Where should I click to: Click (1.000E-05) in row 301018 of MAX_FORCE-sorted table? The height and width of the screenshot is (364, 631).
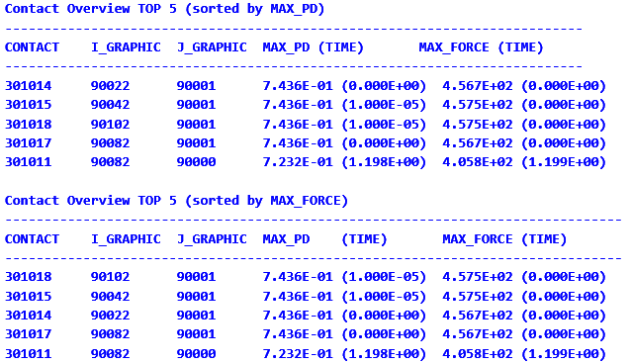point(384,277)
